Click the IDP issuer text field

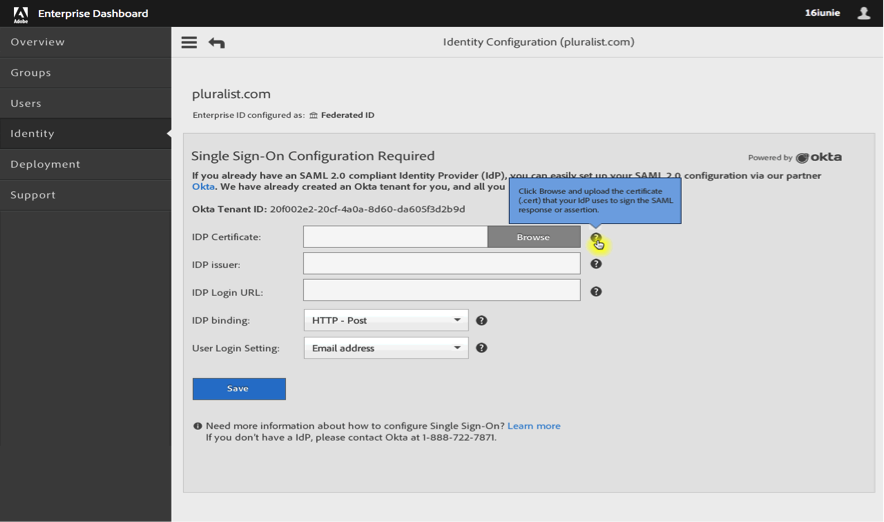point(441,263)
